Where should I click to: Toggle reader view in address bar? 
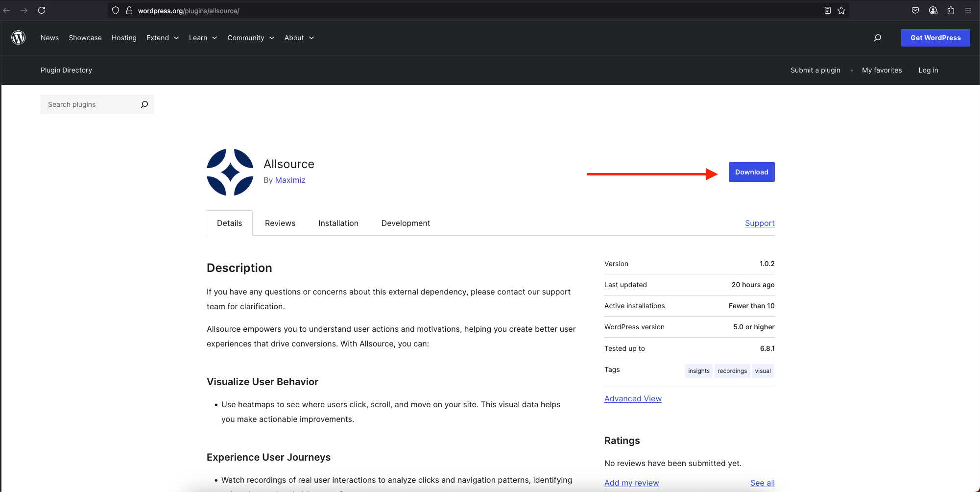point(828,10)
